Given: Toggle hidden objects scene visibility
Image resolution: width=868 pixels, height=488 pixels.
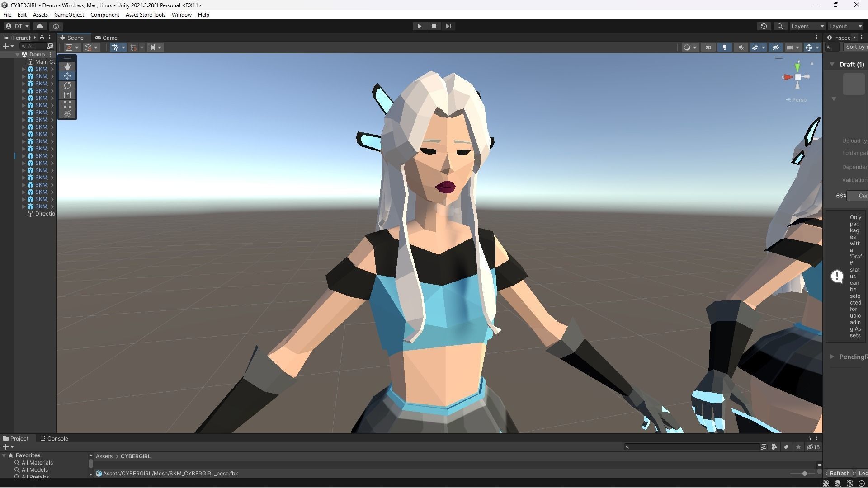Looking at the screenshot, I should coord(776,47).
